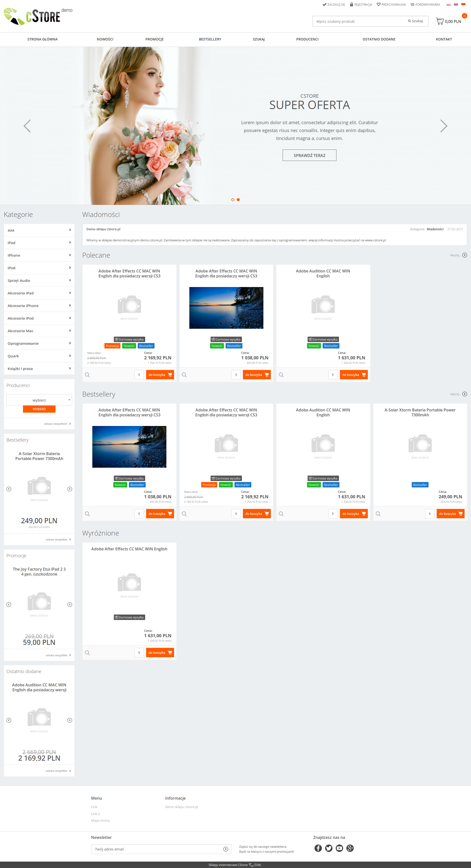471x868 pixels.
Task: Open Demo sklepu cStore.pl news title
Action: tap(103, 229)
